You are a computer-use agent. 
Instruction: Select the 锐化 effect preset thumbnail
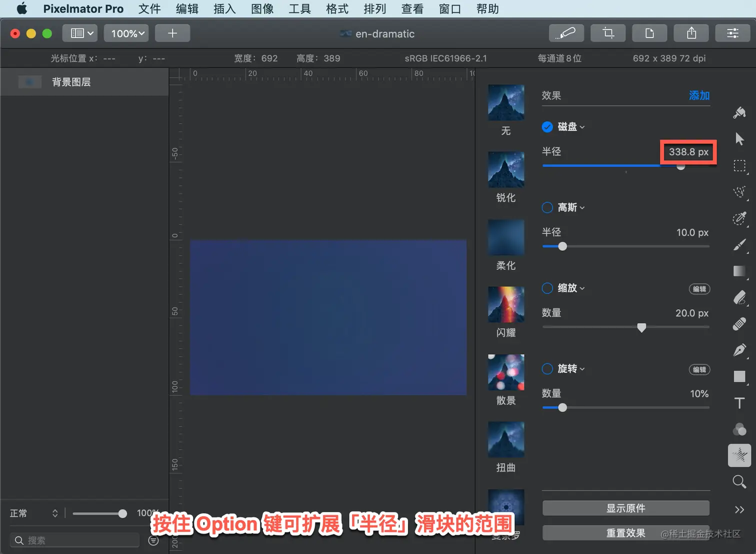506,170
